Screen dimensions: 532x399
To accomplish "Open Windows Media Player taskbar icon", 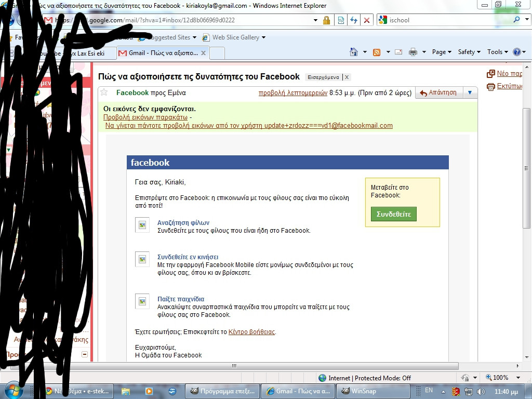I will tap(149, 391).
